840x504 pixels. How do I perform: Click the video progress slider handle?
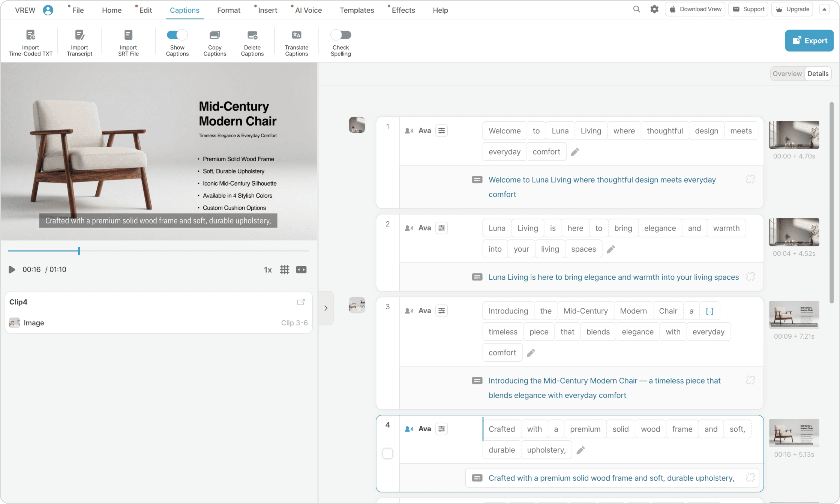pyautogui.click(x=79, y=250)
